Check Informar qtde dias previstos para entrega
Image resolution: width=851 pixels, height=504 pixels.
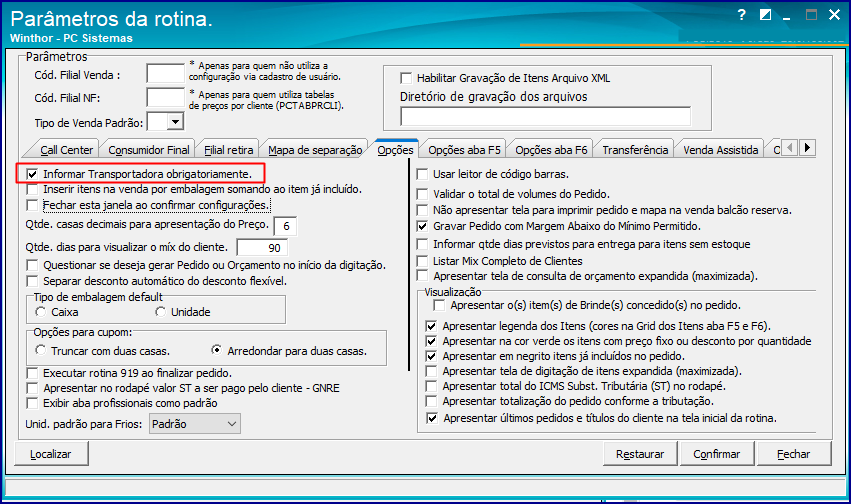click(422, 244)
